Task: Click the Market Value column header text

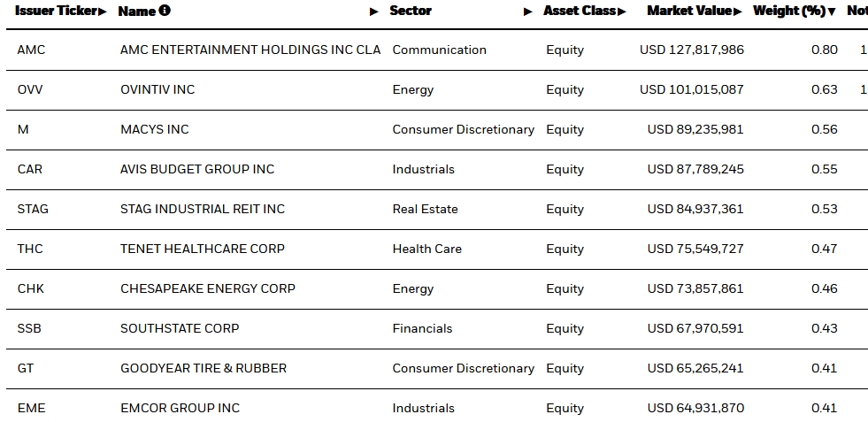Action: pyautogui.click(x=689, y=12)
